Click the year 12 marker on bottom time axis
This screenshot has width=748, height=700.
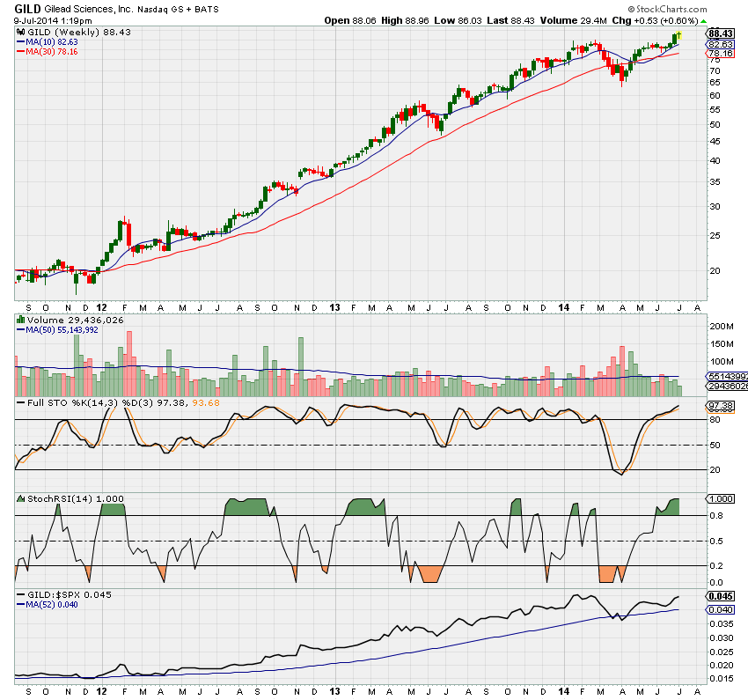click(101, 691)
